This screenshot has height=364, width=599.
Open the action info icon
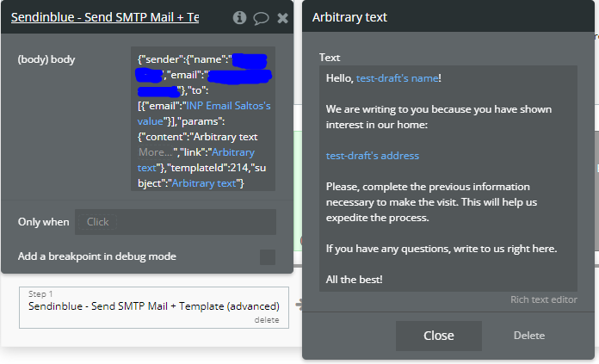click(x=239, y=17)
